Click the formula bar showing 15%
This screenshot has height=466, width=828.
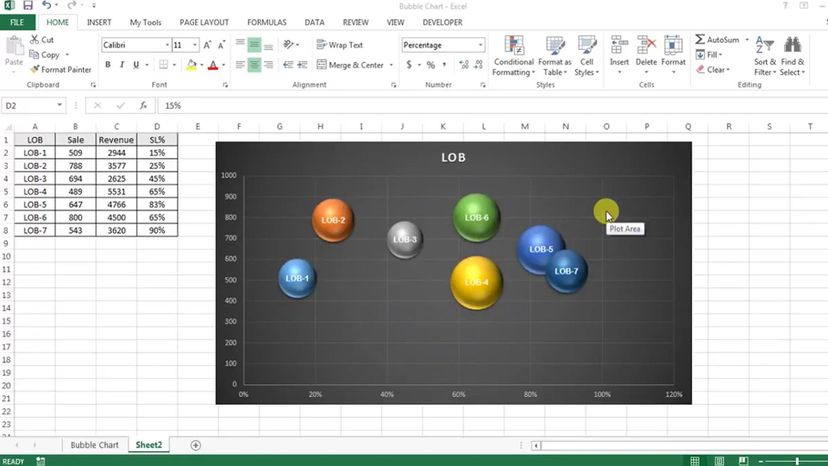(x=492, y=106)
